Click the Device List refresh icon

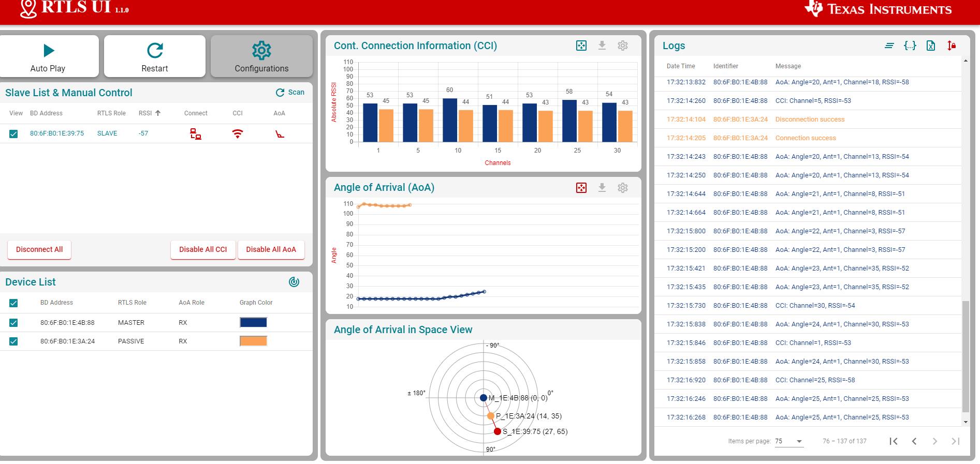[x=294, y=282]
